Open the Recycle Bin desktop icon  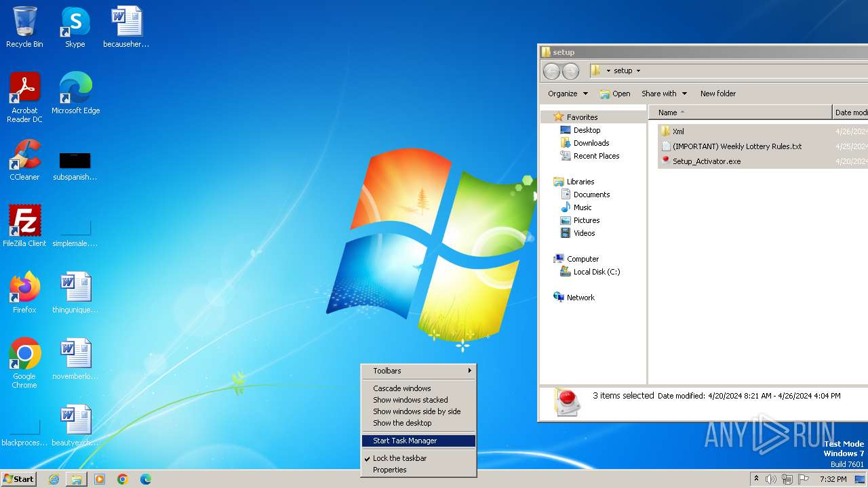click(24, 27)
